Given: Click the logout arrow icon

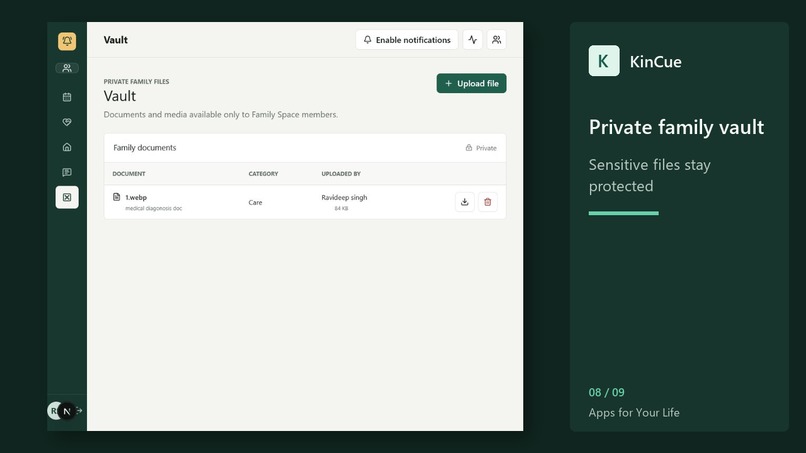Looking at the screenshot, I should coord(79,410).
